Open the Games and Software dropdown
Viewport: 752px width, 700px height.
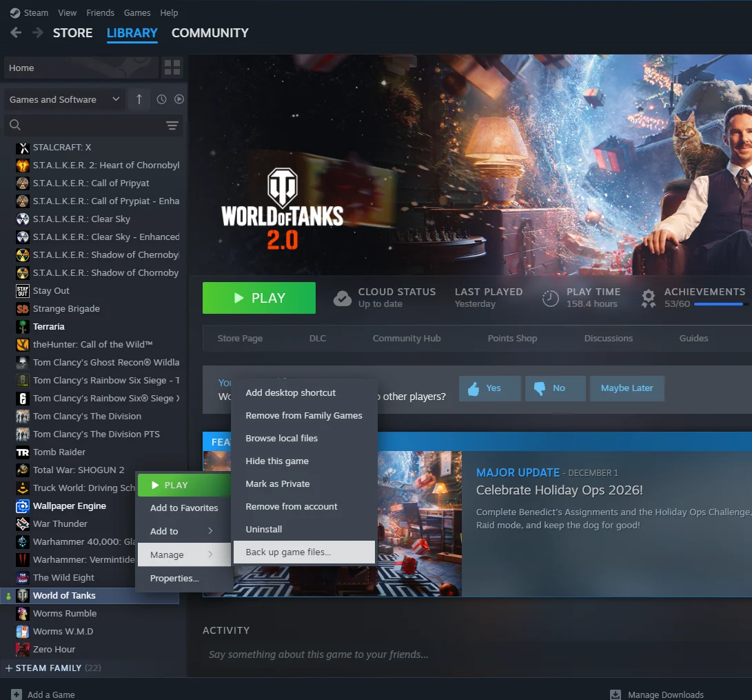point(64,99)
